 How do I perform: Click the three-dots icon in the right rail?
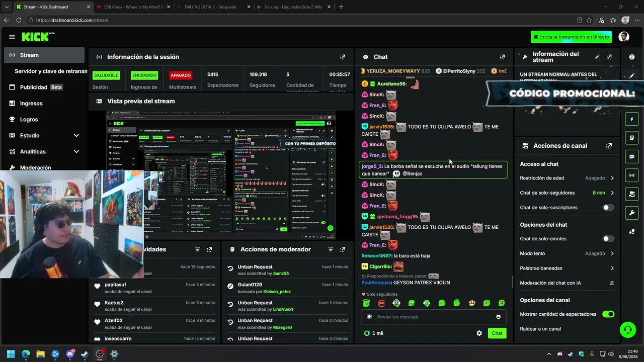[632, 231]
